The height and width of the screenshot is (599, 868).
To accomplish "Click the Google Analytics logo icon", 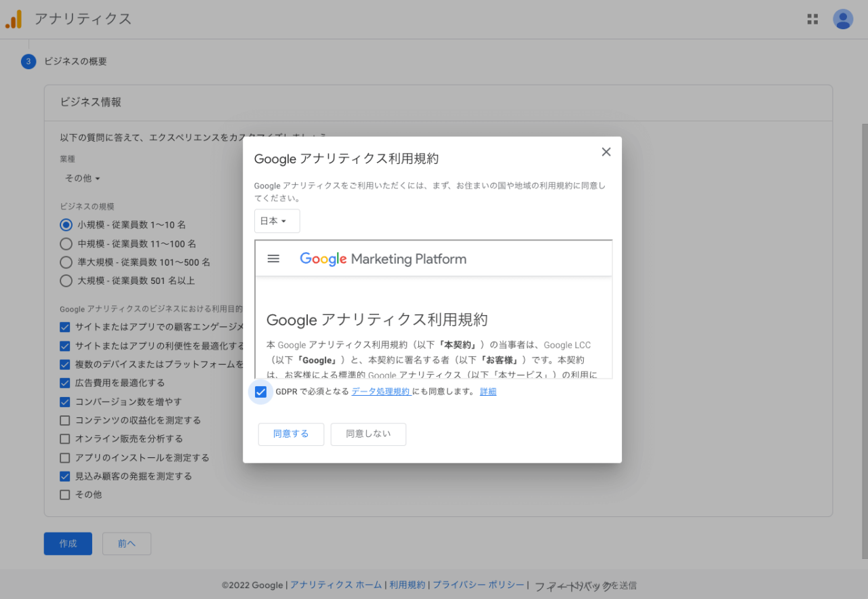I will tap(14, 20).
